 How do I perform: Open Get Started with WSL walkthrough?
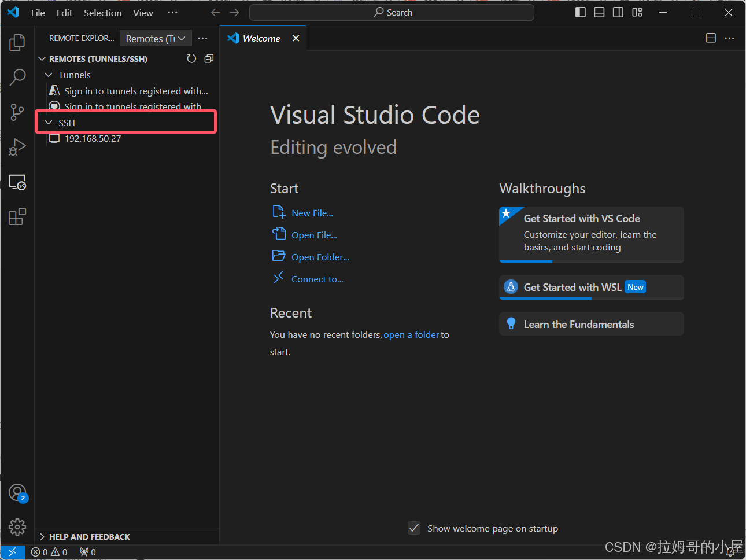[591, 287]
